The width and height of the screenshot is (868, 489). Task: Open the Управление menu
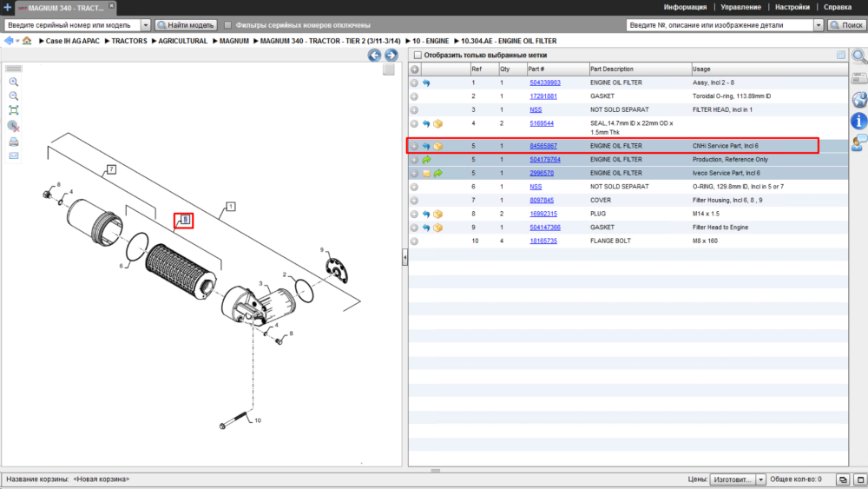[740, 7]
